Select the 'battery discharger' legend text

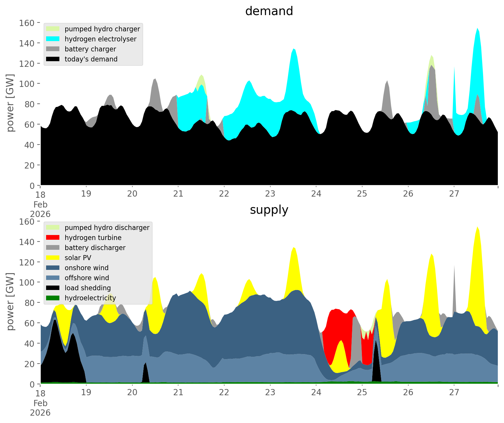95,248
